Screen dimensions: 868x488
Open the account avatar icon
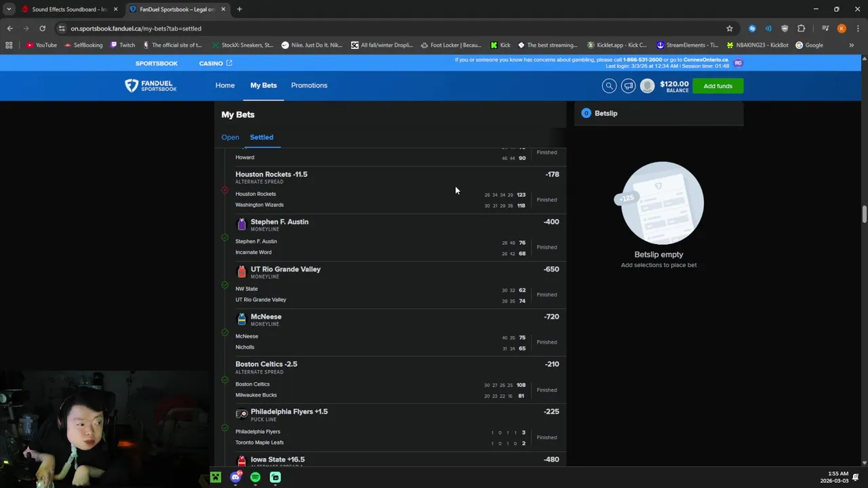[648, 85]
